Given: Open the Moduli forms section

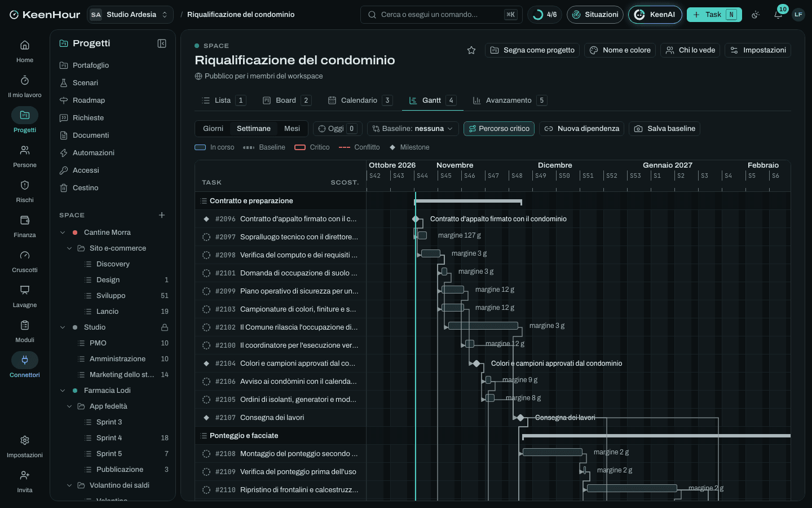Looking at the screenshot, I should (25, 331).
